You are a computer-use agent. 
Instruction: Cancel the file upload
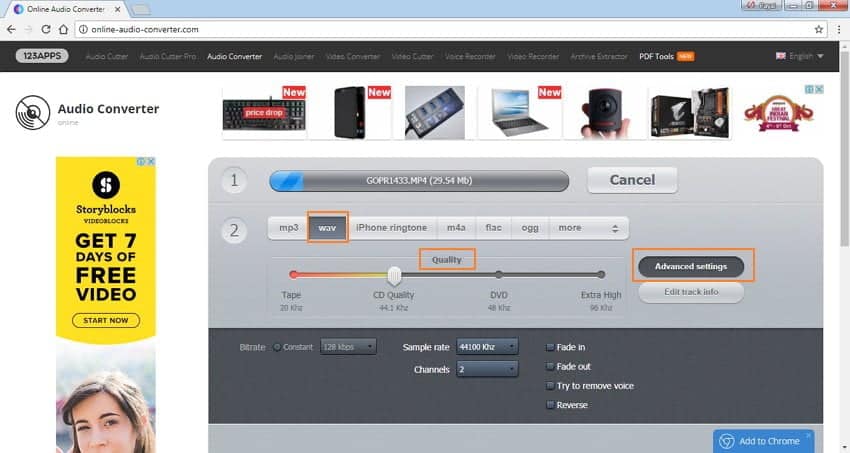(632, 180)
